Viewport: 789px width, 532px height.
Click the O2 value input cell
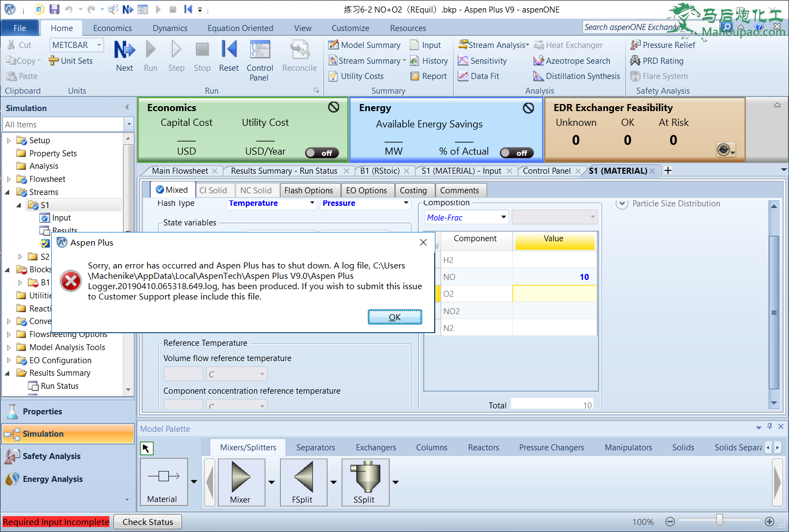[554, 294]
